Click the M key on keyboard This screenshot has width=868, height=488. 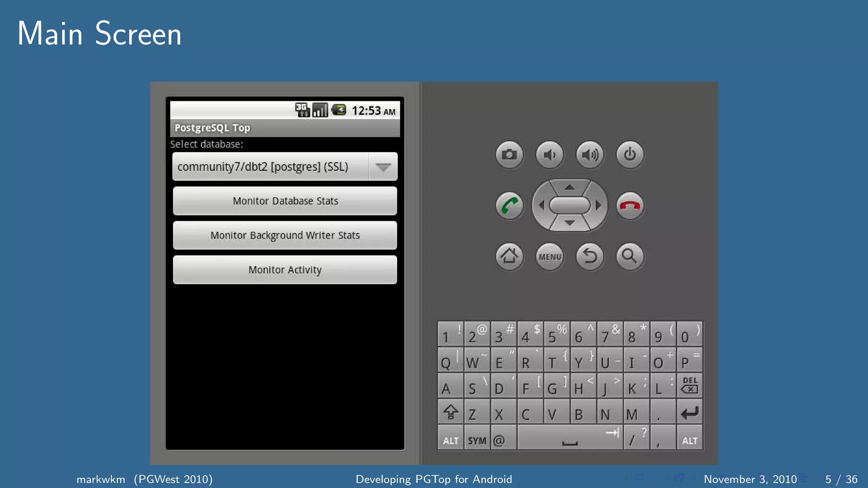(x=637, y=411)
